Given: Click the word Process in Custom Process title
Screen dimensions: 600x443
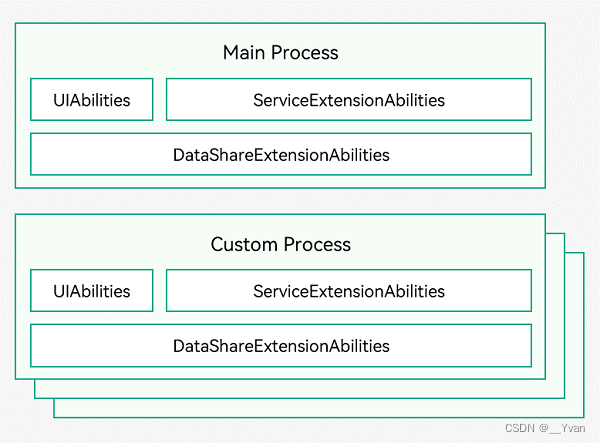Looking at the screenshot, I should [x=317, y=244].
